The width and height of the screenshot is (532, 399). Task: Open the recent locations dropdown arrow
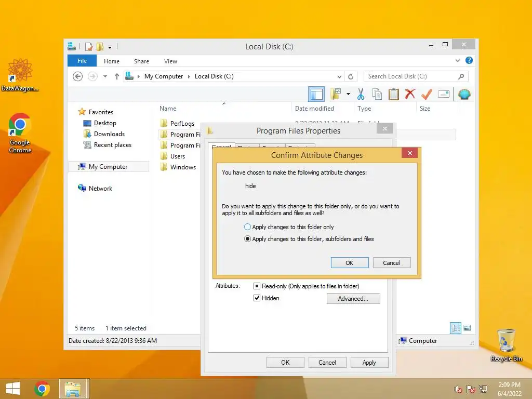(105, 76)
